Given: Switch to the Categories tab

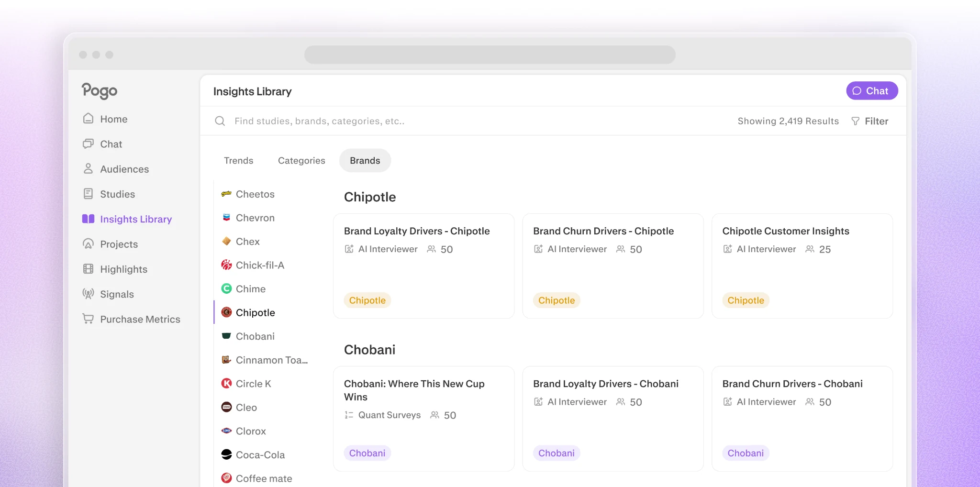Looking at the screenshot, I should 301,160.
